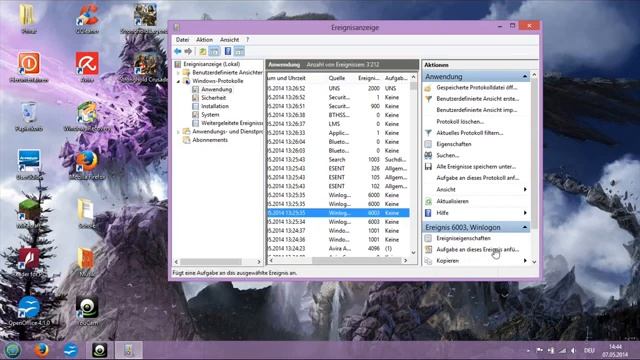Screen dimensions: 640x360
Task: Select Weitergeleitete Ereignisse in tree
Action: click(x=232, y=123)
